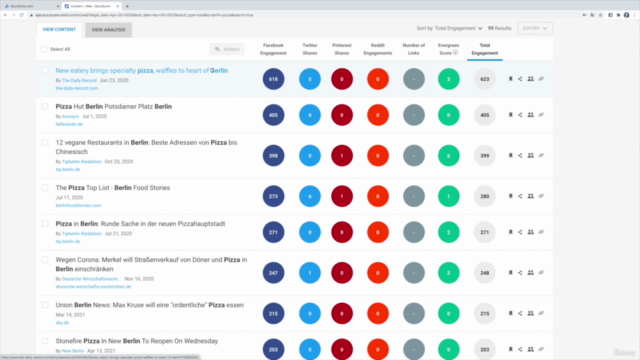
Task: Share 'The Pizza Top List' article
Action: click(x=520, y=196)
